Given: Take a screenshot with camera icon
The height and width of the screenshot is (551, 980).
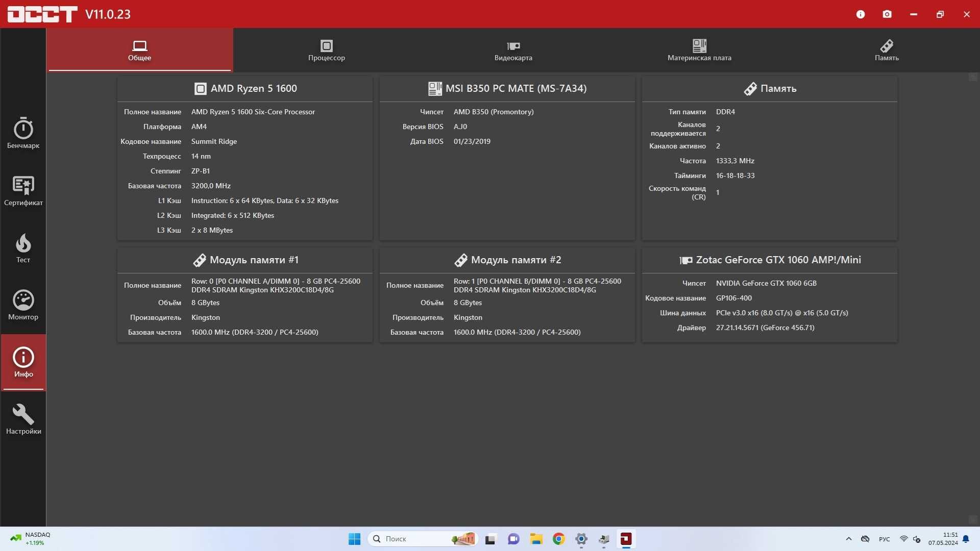Looking at the screenshot, I should 887,14.
